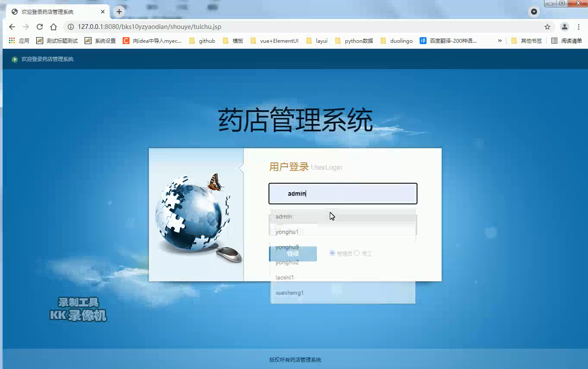This screenshot has height=369, width=588.
Task: Open the Chrome profile avatar icon
Action: click(x=564, y=27)
